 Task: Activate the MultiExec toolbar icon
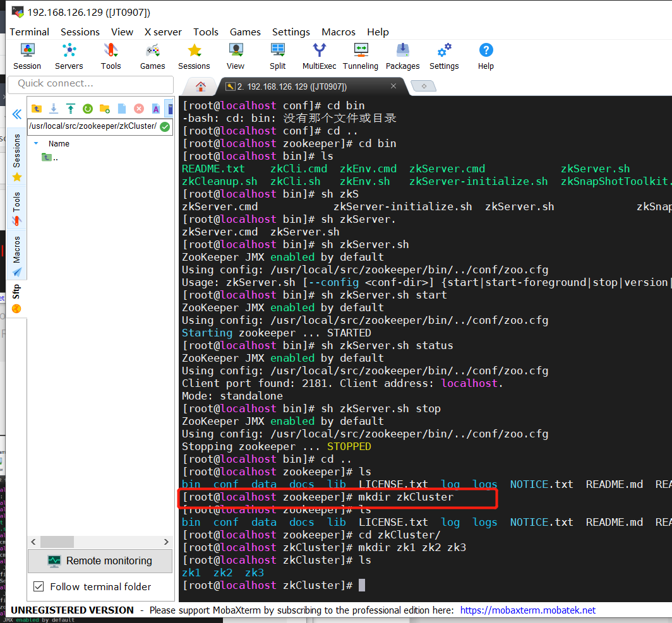coord(320,56)
